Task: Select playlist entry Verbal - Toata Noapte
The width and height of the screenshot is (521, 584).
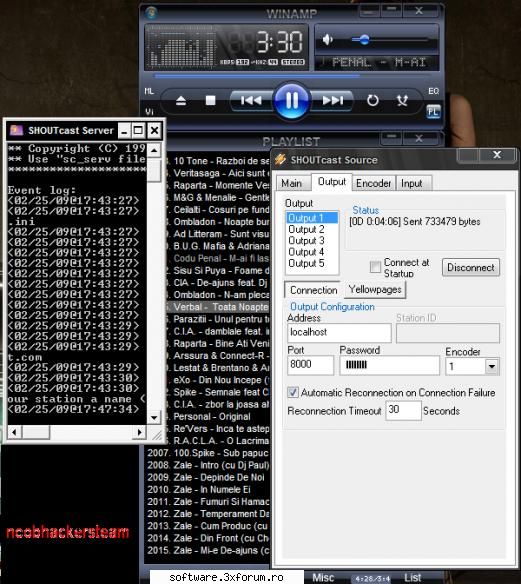Action: 218,307
